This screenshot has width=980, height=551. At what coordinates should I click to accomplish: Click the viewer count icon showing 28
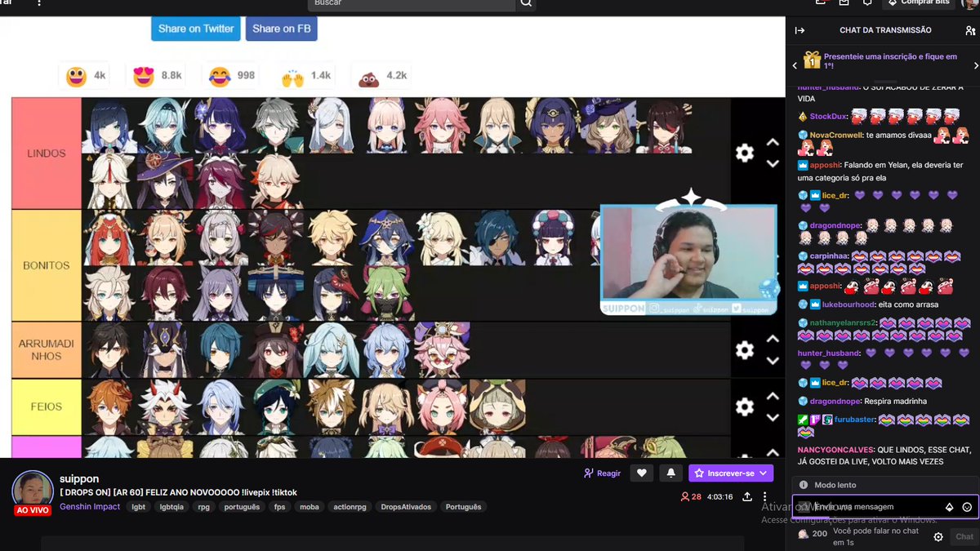tap(691, 496)
